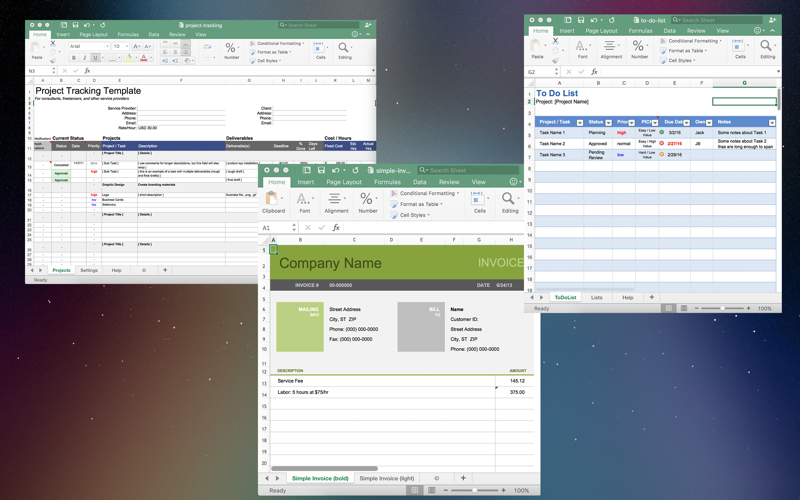Screen dimensions: 800x500
Task: Click the fx insert function button in simple-invoice
Action: click(336, 228)
